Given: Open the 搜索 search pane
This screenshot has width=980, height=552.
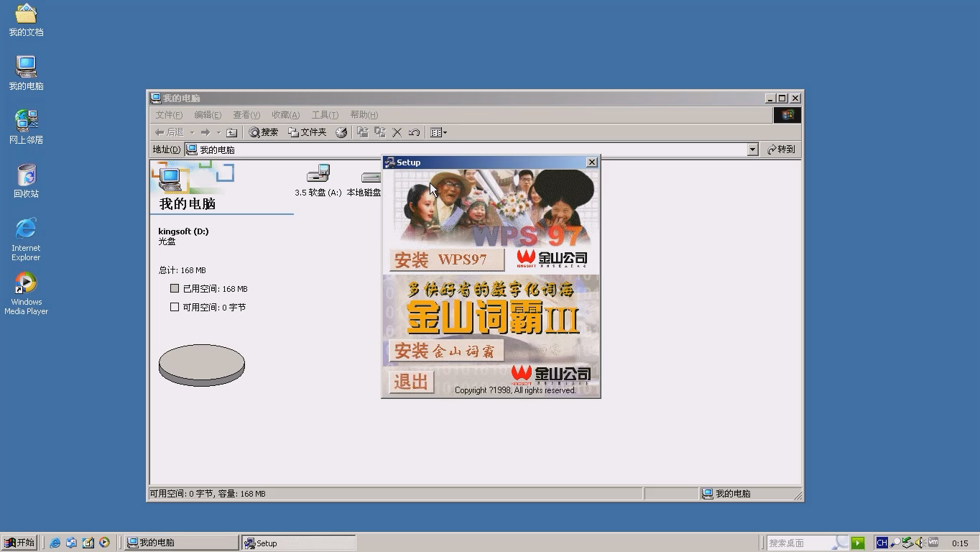Looking at the screenshot, I should tap(264, 132).
